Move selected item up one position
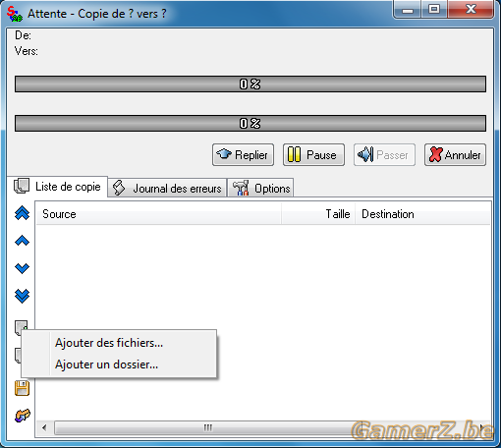 click(23, 241)
